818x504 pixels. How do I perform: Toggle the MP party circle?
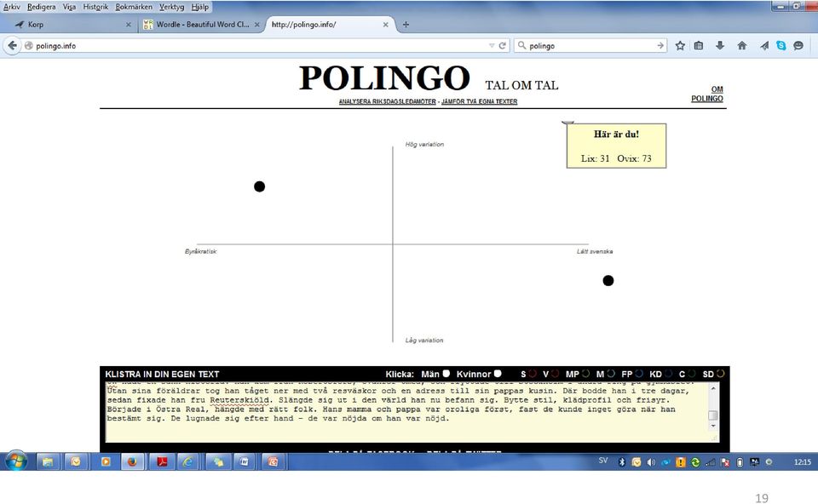(x=585, y=374)
